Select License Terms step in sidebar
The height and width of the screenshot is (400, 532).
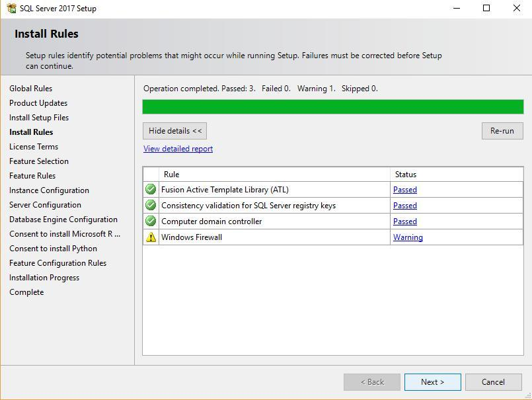(x=34, y=147)
